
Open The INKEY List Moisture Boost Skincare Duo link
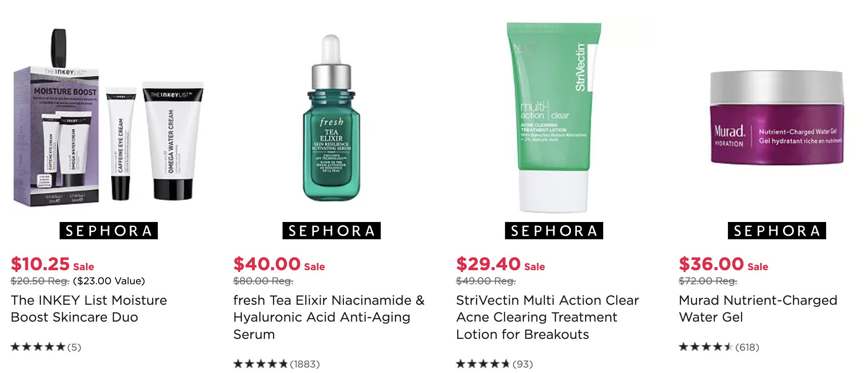tap(89, 308)
